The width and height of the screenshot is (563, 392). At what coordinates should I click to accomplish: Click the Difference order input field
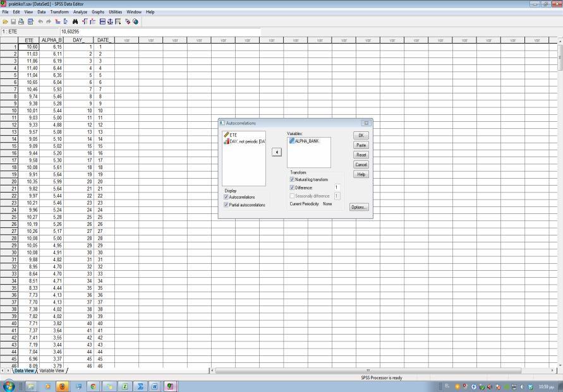(x=337, y=187)
